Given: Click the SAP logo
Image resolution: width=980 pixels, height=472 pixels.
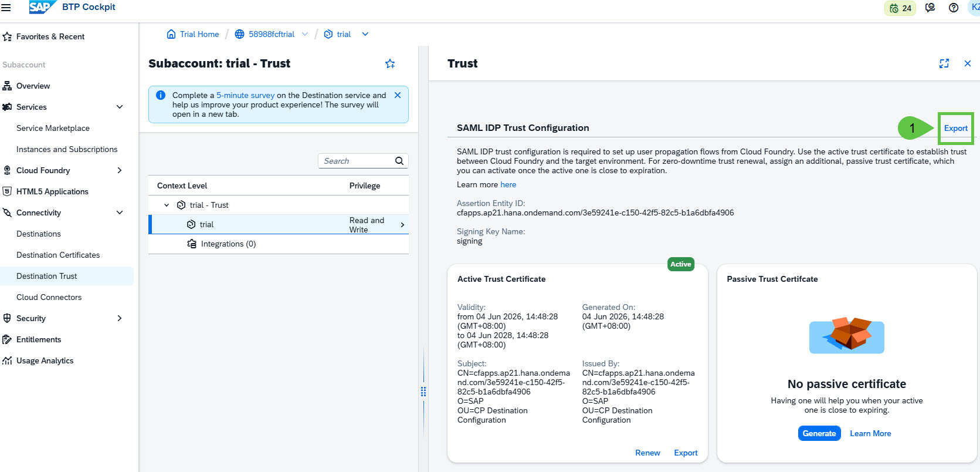Looking at the screenshot, I should tap(42, 7).
